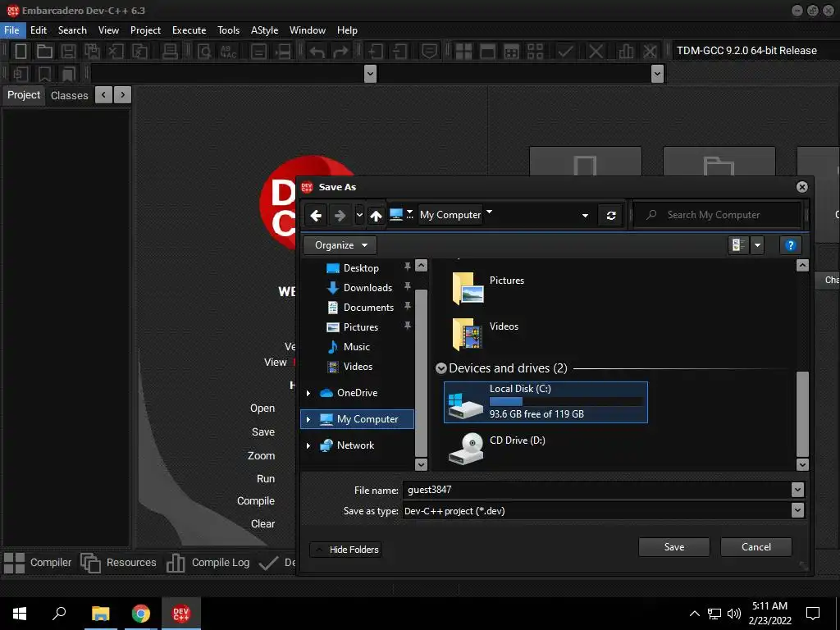
Task: Select Desktop in the navigation pane
Action: click(x=361, y=268)
